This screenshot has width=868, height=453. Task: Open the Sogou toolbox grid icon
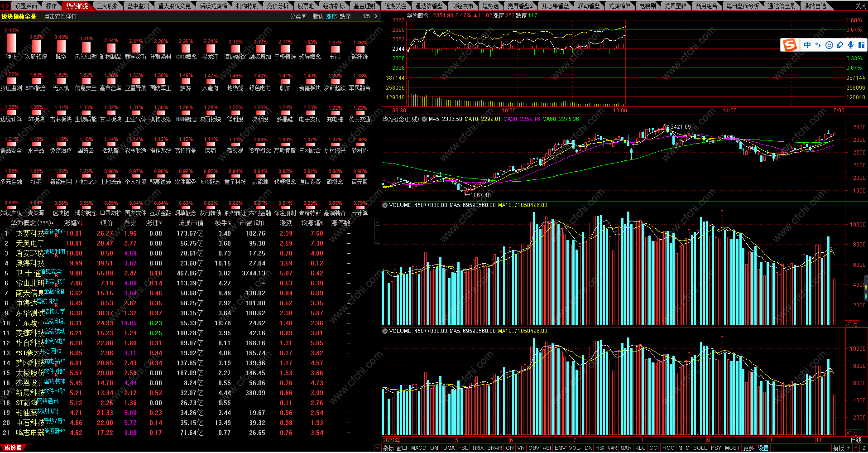click(861, 45)
